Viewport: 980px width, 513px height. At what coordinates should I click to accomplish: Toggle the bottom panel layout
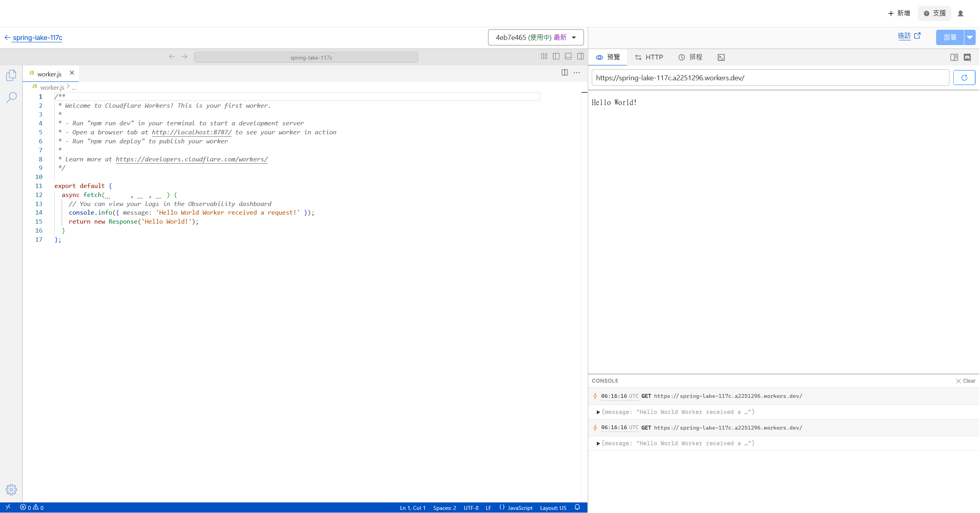(568, 56)
